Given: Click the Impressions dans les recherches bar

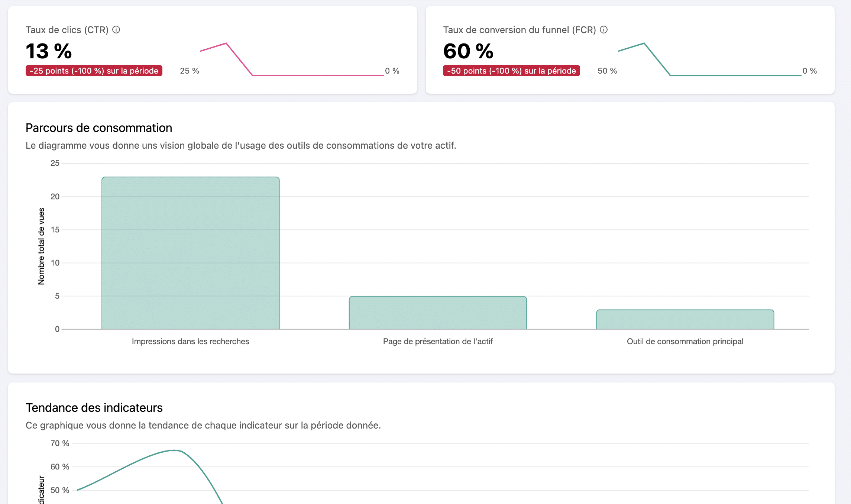Looking at the screenshot, I should (x=190, y=253).
